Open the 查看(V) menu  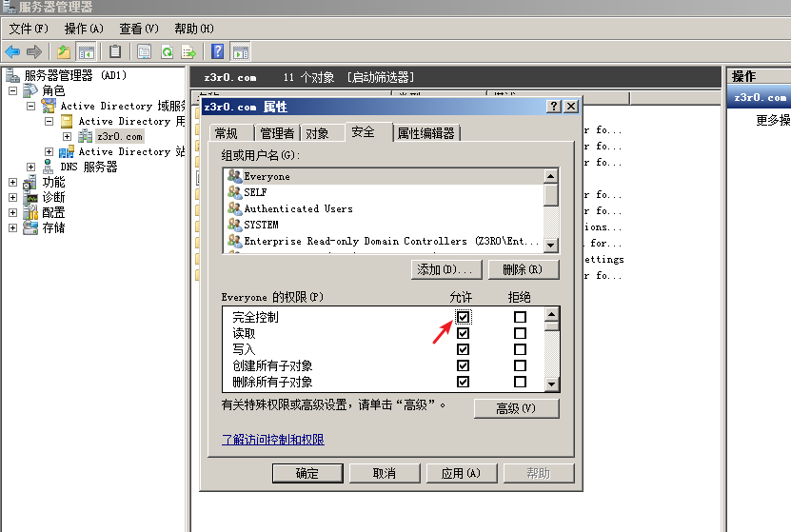(139, 29)
